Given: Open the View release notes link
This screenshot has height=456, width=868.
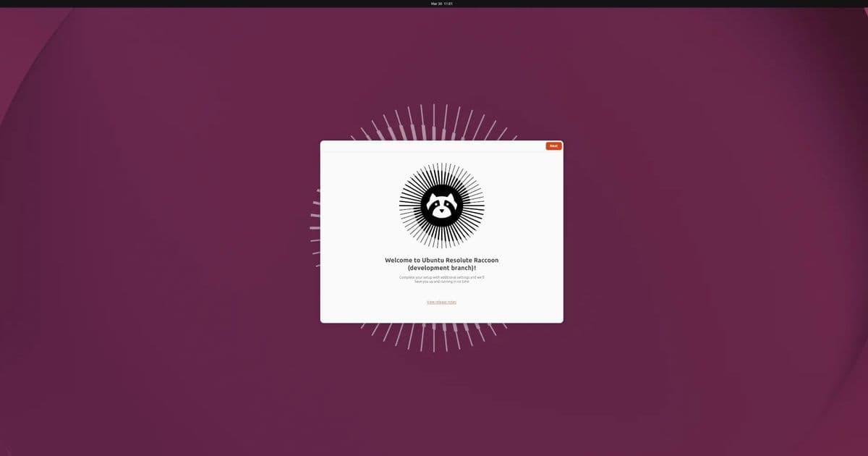Looking at the screenshot, I should 441,302.
